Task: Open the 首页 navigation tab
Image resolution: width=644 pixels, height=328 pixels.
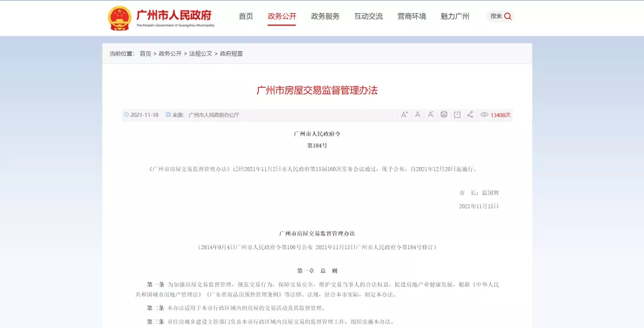Action: [x=246, y=16]
